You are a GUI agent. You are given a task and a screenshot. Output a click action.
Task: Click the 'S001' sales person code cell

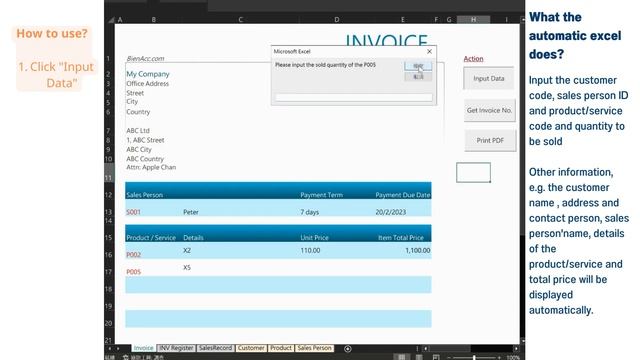tap(133, 212)
